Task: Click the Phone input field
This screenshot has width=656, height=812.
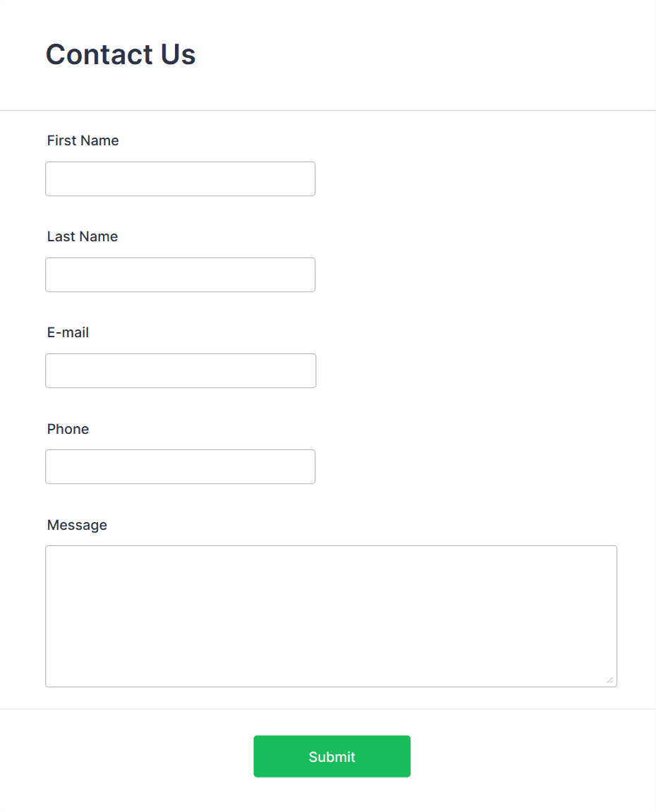Action: 180,466
